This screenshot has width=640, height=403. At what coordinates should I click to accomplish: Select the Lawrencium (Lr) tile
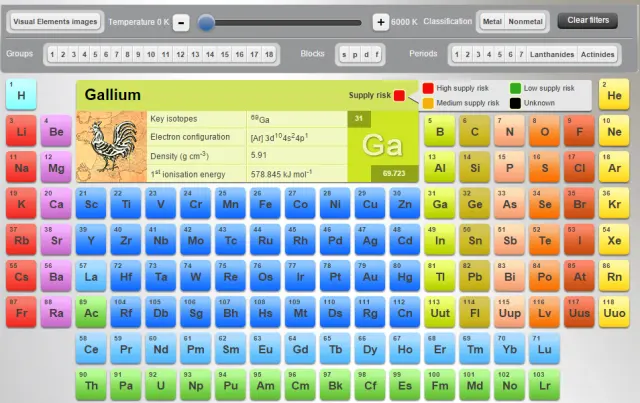(544, 385)
